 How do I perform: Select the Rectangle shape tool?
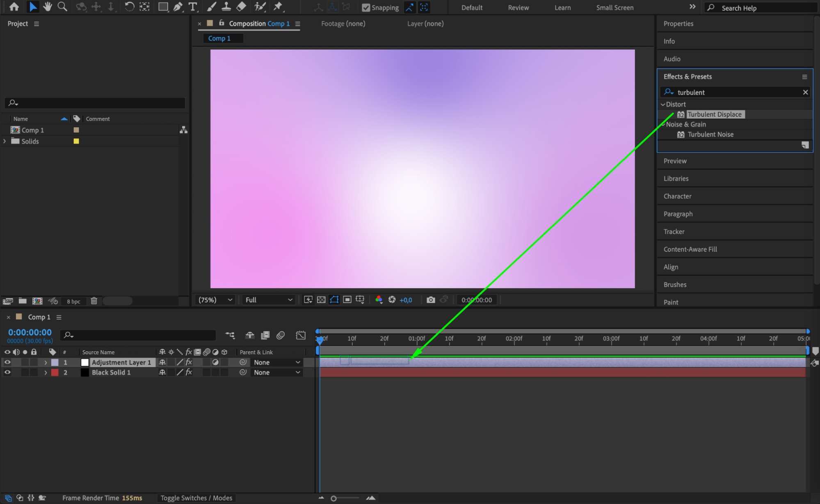click(x=163, y=7)
